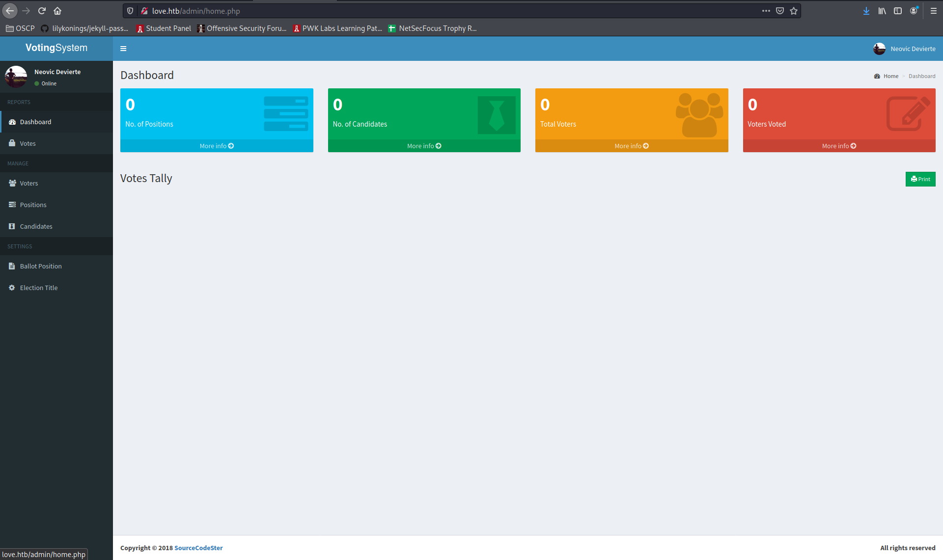Open Votes in the sidebar
This screenshot has width=943, height=560.
tap(28, 143)
